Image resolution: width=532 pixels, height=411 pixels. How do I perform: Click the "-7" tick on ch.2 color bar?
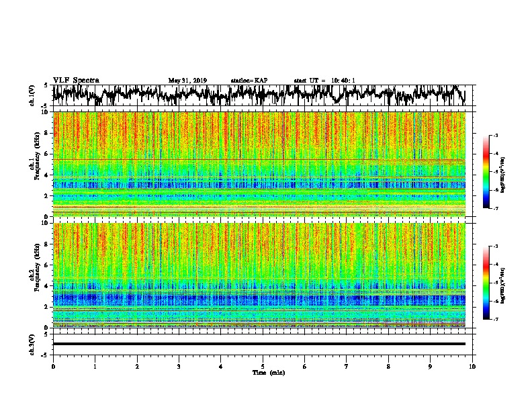495,319
